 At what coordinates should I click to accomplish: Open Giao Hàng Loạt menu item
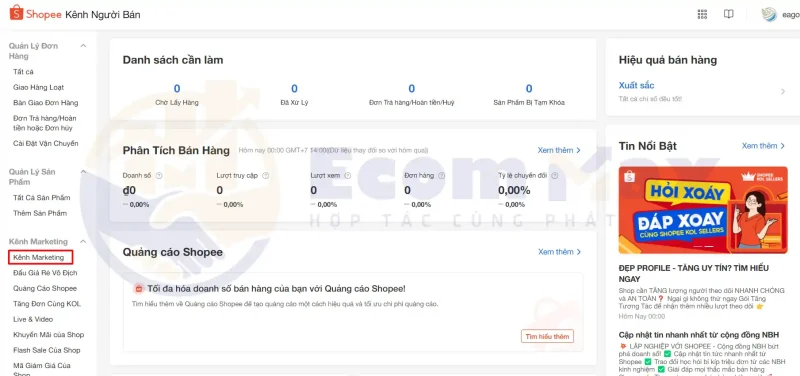coord(38,87)
